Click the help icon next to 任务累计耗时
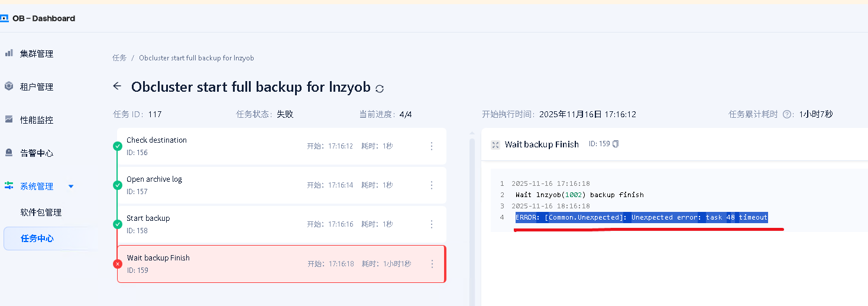 click(787, 114)
